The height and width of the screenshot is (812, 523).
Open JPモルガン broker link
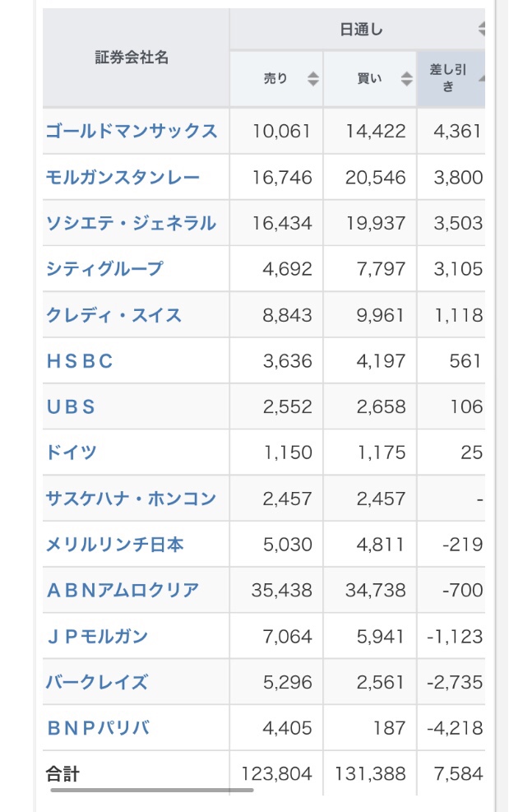97,636
